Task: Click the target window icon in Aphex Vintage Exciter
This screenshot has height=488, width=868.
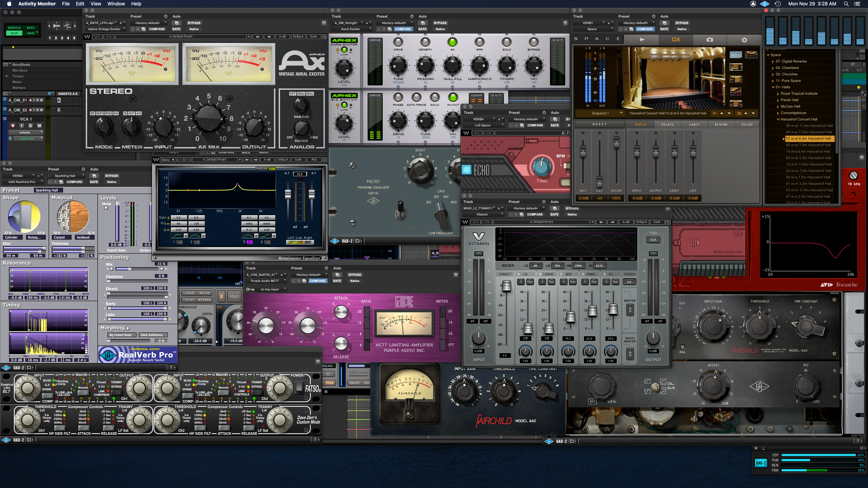Action: pos(324,23)
